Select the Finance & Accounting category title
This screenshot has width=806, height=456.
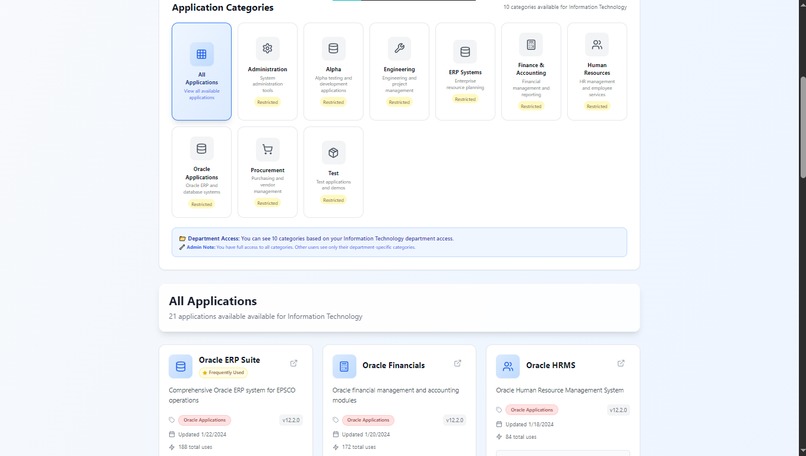pyautogui.click(x=531, y=69)
